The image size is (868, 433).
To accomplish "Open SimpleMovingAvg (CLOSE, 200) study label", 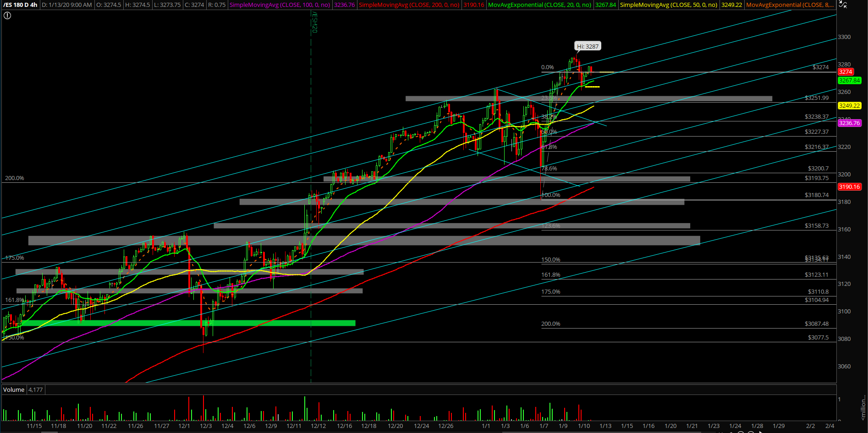I will tap(409, 5).
